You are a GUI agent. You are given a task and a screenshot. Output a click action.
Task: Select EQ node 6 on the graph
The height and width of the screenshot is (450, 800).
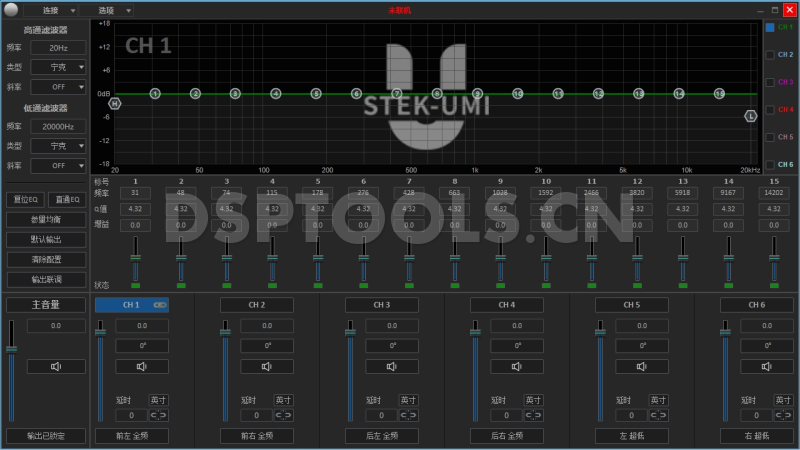coord(356,93)
